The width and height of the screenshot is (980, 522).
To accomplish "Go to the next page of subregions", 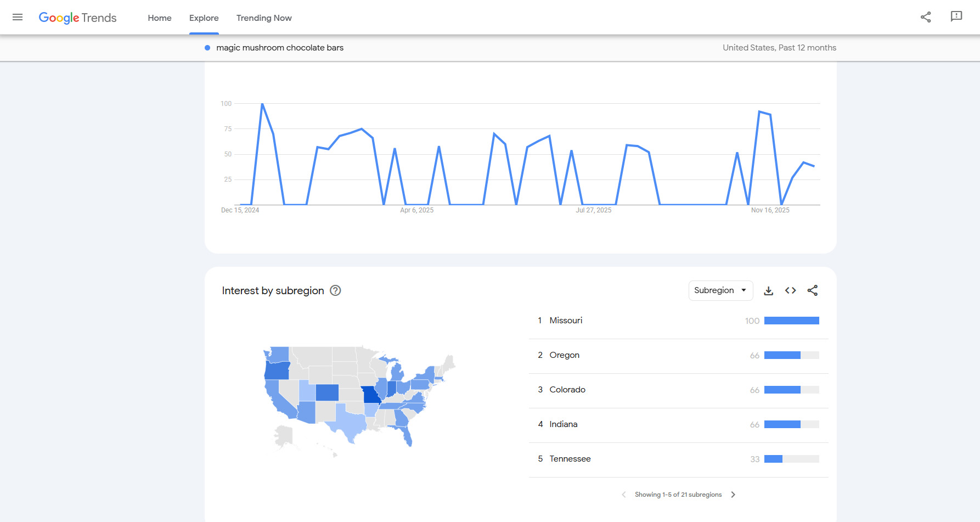I will (x=733, y=494).
